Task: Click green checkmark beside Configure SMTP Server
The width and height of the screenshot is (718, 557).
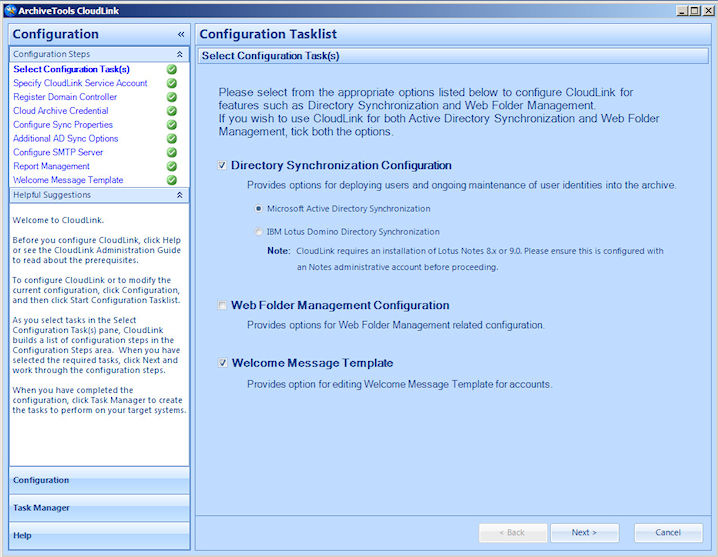Action: [172, 152]
